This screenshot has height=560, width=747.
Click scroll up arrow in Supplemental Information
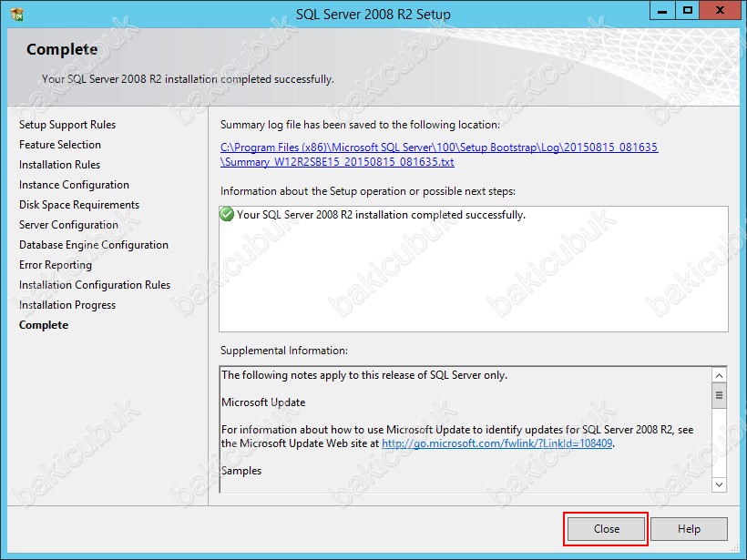click(x=719, y=376)
